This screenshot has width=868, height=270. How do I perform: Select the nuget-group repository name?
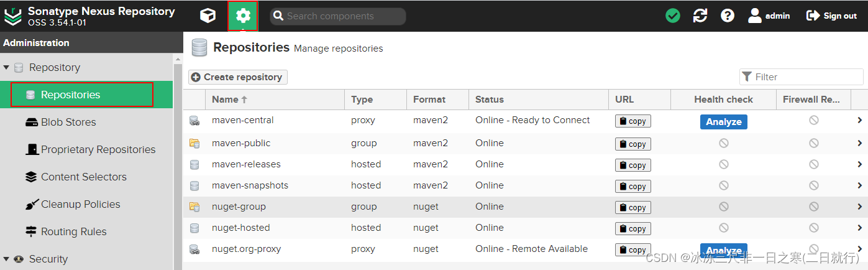click(239, 207)
